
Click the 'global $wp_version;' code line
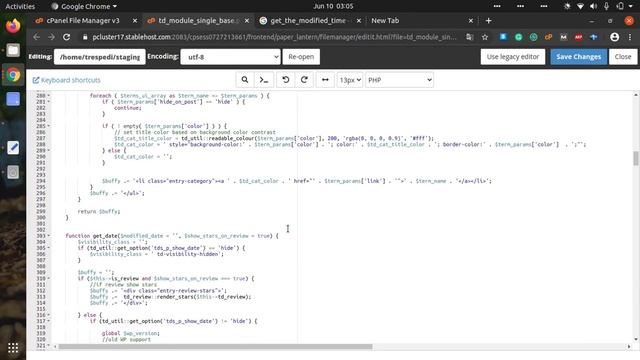pyautogui.click(x=131, y=333)
